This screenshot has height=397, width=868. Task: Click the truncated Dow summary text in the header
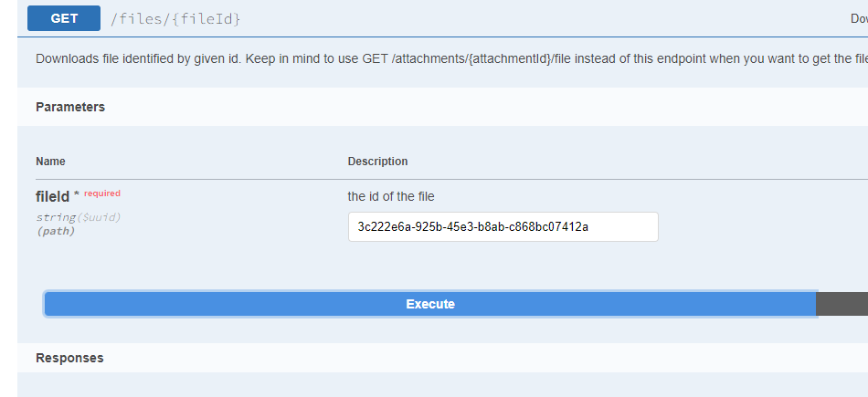point(859,19)
